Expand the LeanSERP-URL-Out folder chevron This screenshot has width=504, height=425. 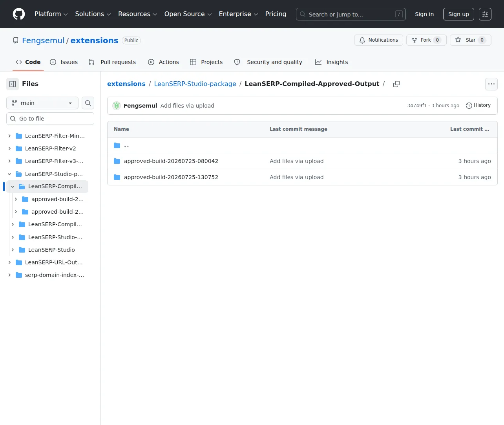coord(9,262)
